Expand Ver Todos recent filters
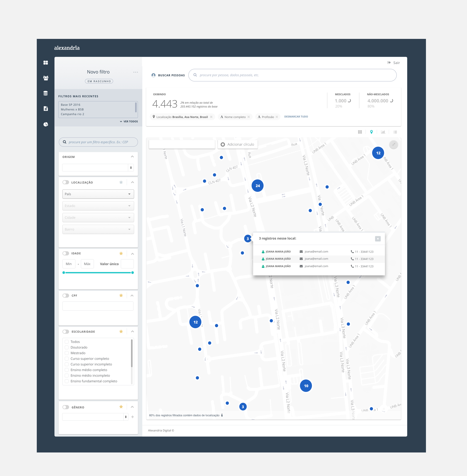This screenshot has height=476, width=467. (129, 122)
